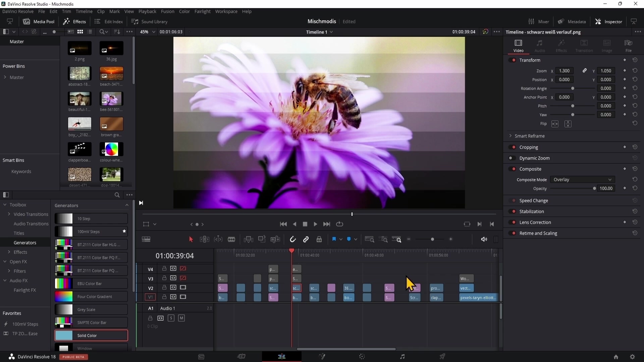Switch to Inspector File tab
Image resolution: width=644 pixels, height=362 pixels.
(628, 46)
